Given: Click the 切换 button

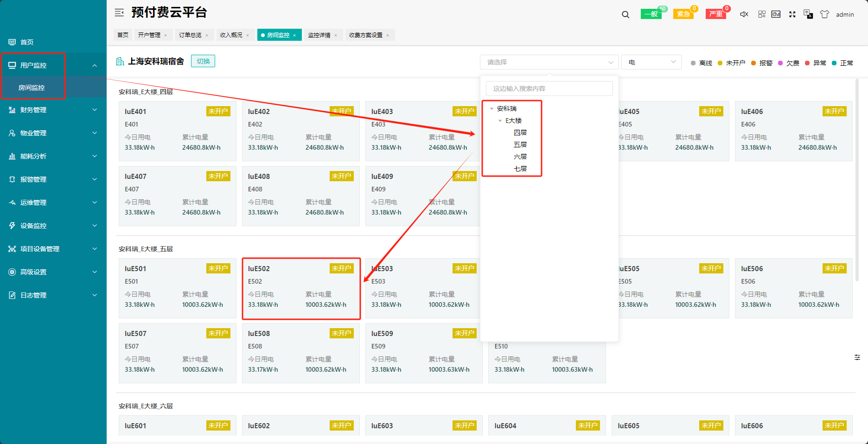Looking at the screenshot, I should (x=203, y=61).
